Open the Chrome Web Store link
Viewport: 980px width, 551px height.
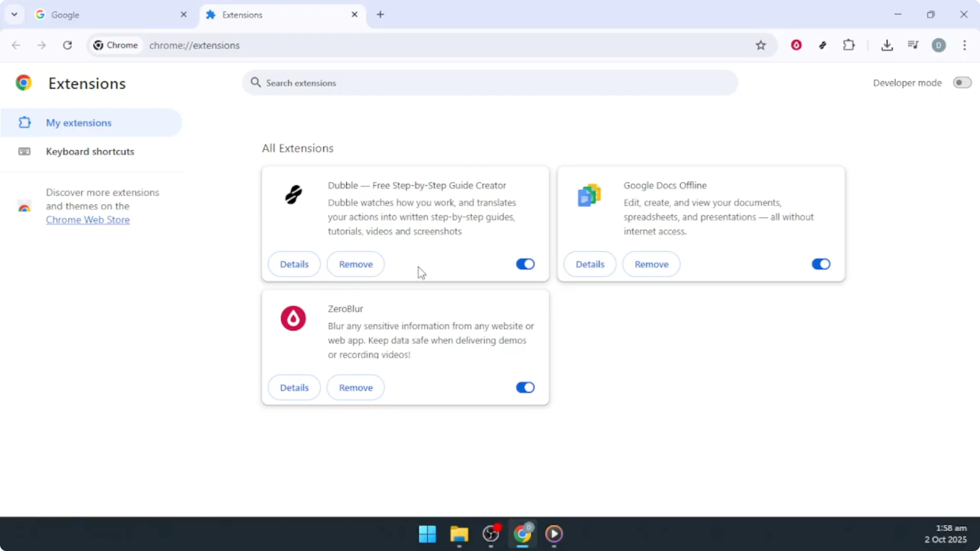(88, 220)
